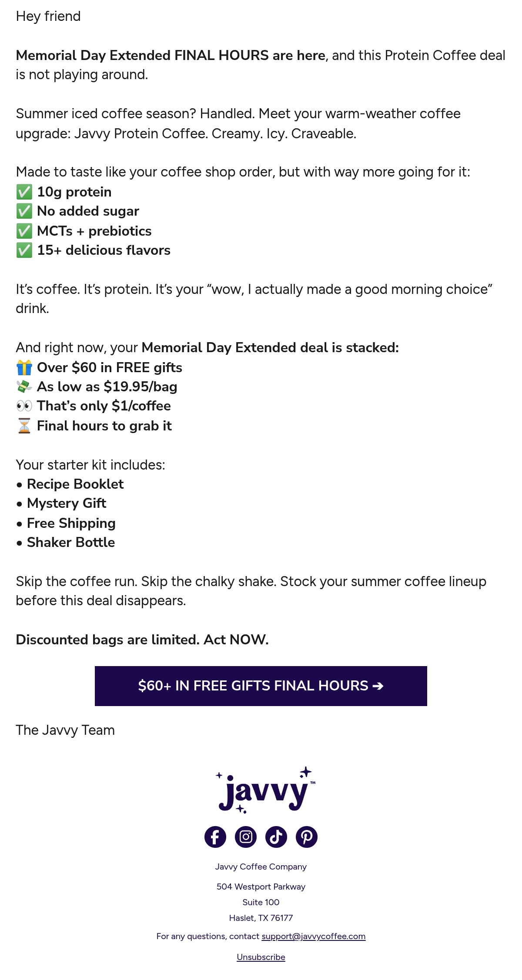The image size is (522, 980).
Task: Open Javvy's TikTok icon
Action: click(276, 837)
